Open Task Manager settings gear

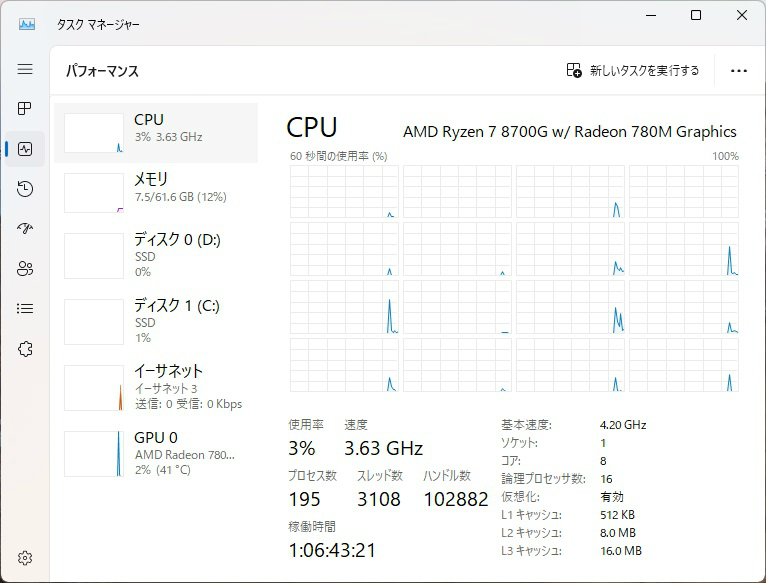coord(25,558)
